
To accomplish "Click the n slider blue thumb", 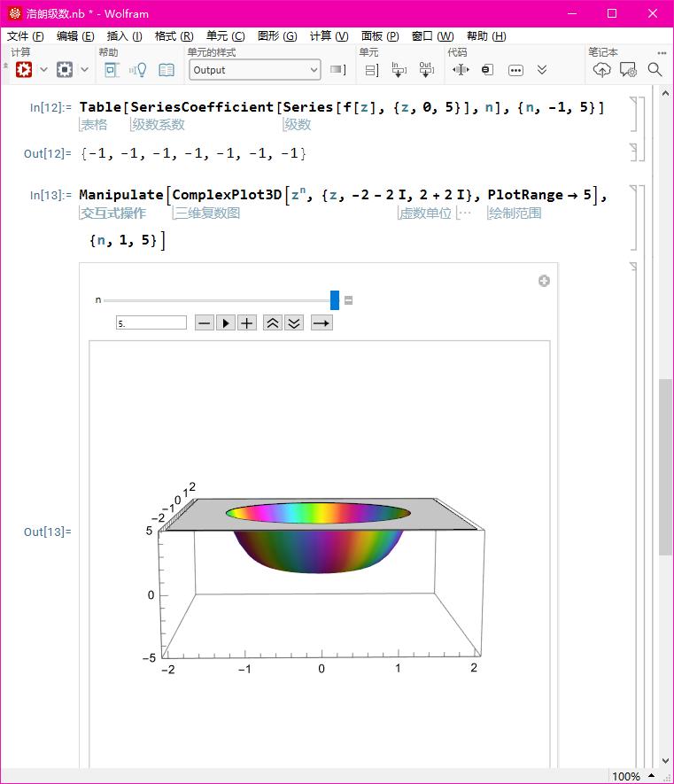I will 335,300.
